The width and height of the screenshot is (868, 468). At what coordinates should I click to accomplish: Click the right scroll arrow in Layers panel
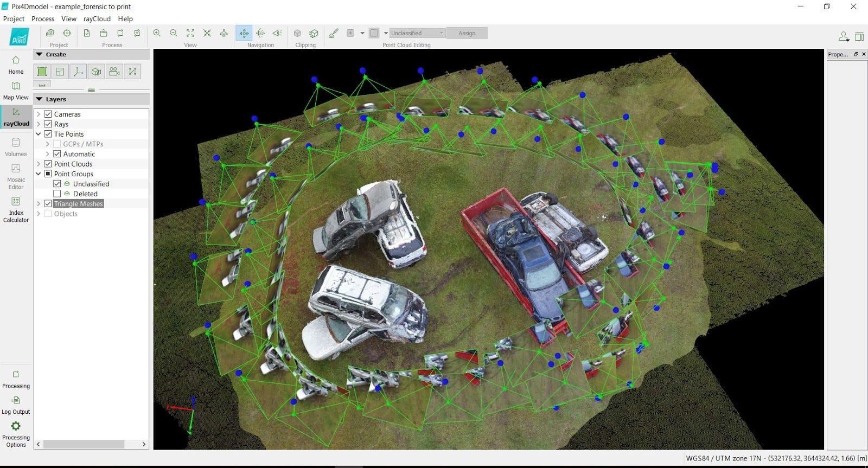click(144, 444)
